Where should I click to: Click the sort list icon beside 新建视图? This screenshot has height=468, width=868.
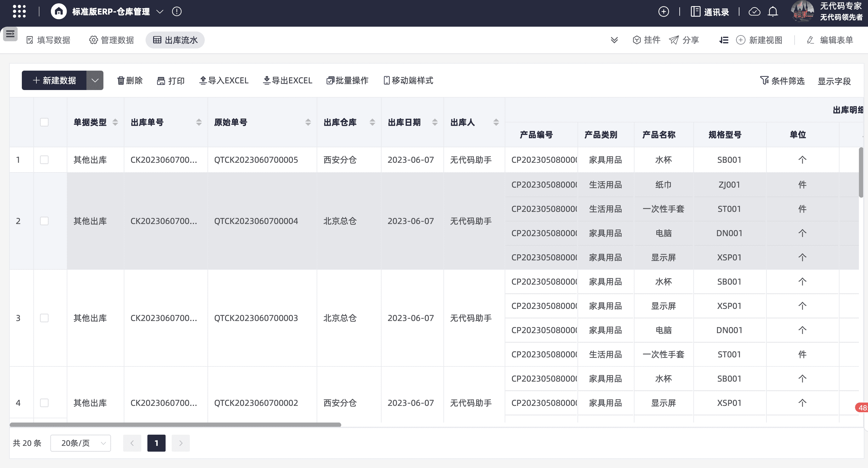point(723,40)
